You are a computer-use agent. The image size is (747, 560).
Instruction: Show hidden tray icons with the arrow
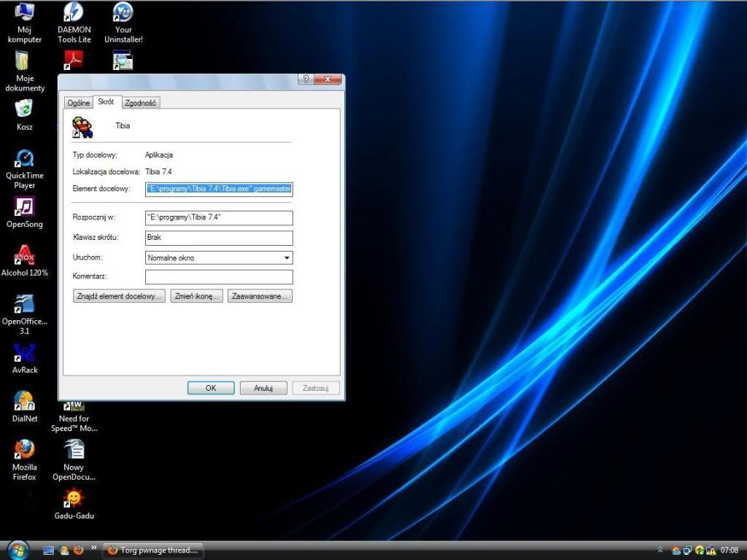[x=659, y=551]
